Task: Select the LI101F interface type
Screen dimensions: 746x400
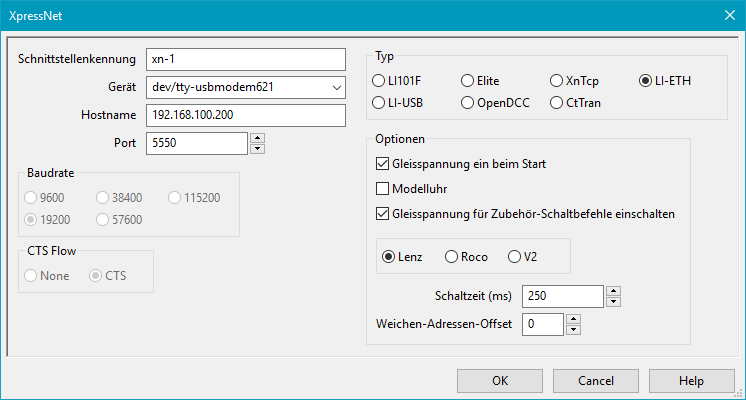Action: (x=380, y=80)
